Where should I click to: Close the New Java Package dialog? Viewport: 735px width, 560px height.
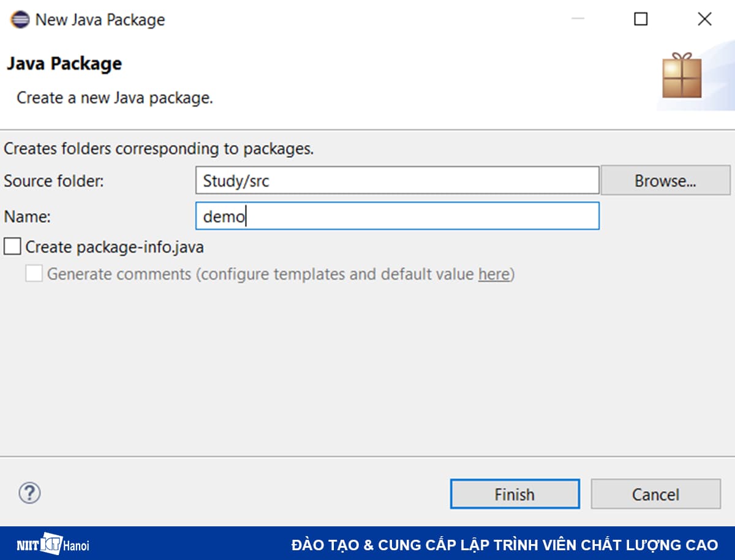coord(704,19)
